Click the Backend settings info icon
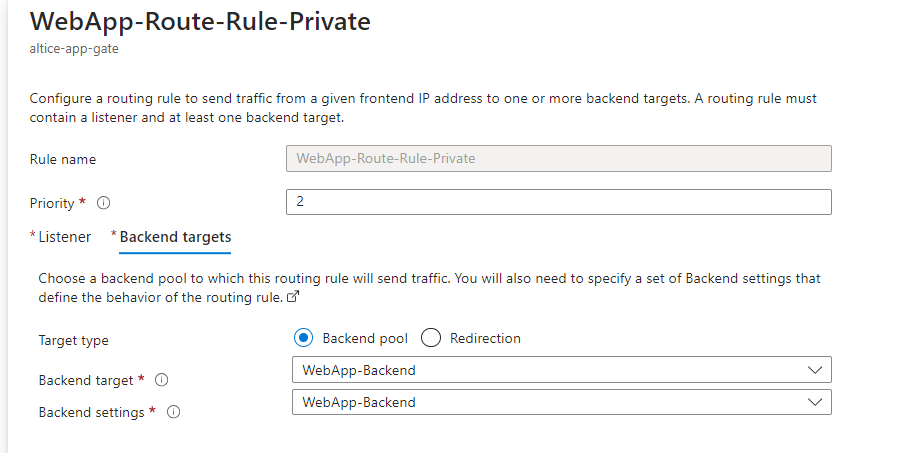901x453 pixels. [174, 412]
